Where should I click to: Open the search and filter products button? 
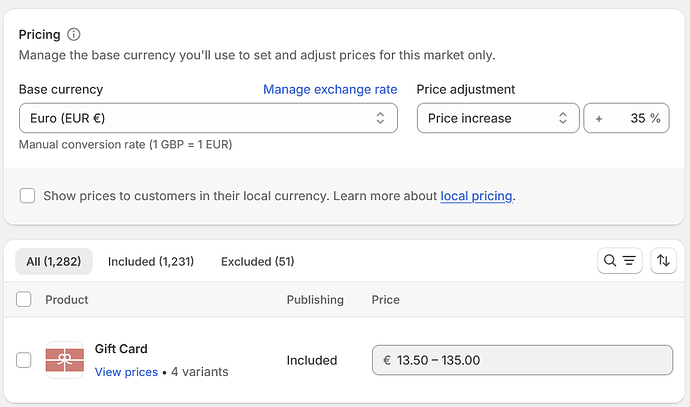point(618,261)
